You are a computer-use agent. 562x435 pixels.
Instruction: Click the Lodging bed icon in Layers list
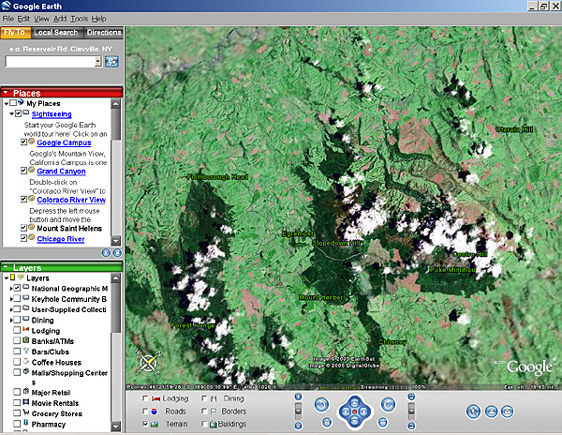[26, 330]
